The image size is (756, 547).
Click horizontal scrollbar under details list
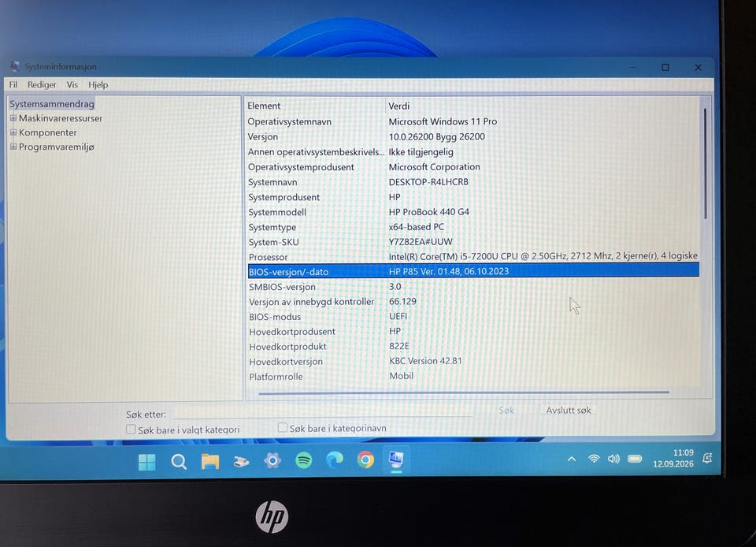click(x=464, y=393)
